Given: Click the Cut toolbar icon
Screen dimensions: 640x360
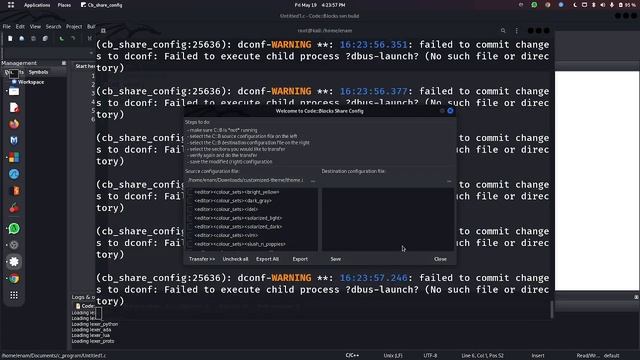Looking at the screenshot, I should tap(89, 38).
